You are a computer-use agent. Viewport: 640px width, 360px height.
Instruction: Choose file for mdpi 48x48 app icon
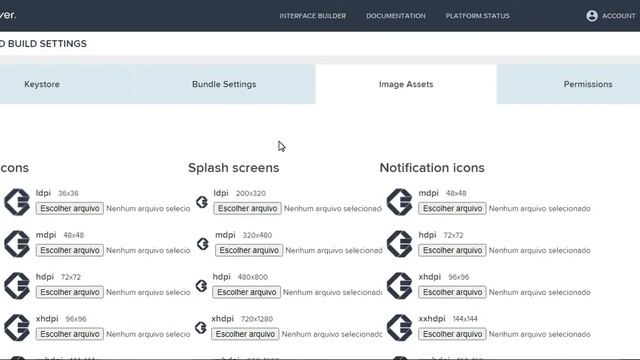click(70, 250)
